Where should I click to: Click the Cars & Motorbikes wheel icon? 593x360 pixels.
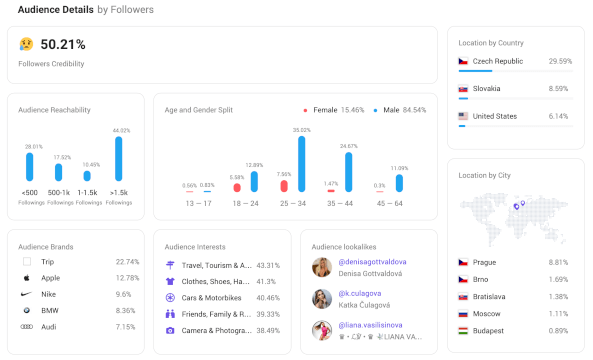point(170,298)
